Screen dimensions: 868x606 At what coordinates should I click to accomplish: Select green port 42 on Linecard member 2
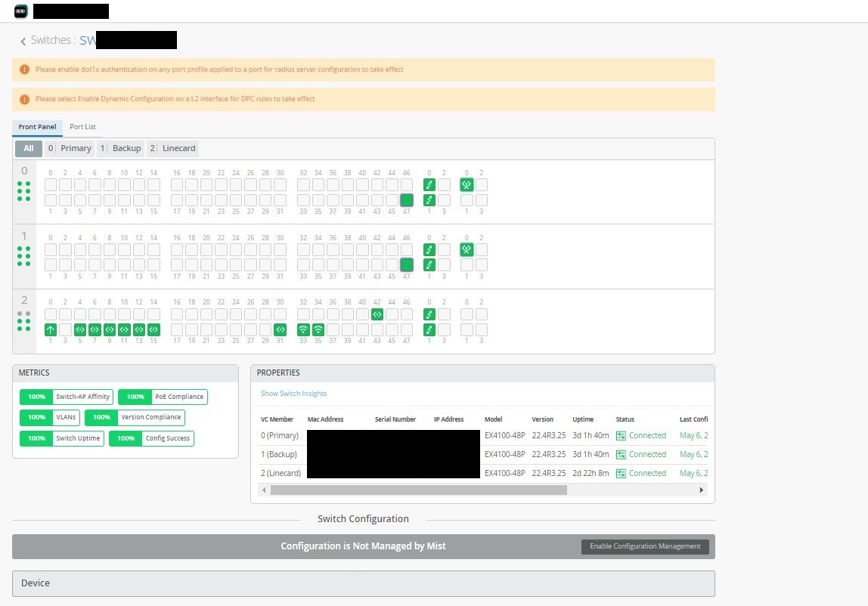[x=377, y=314]
